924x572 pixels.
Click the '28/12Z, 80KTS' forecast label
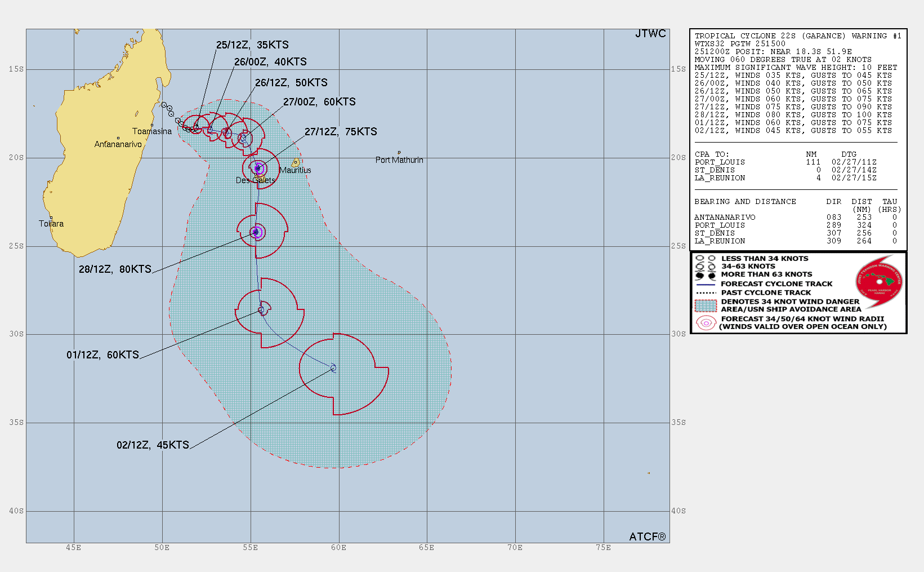[x=115, y=269]
